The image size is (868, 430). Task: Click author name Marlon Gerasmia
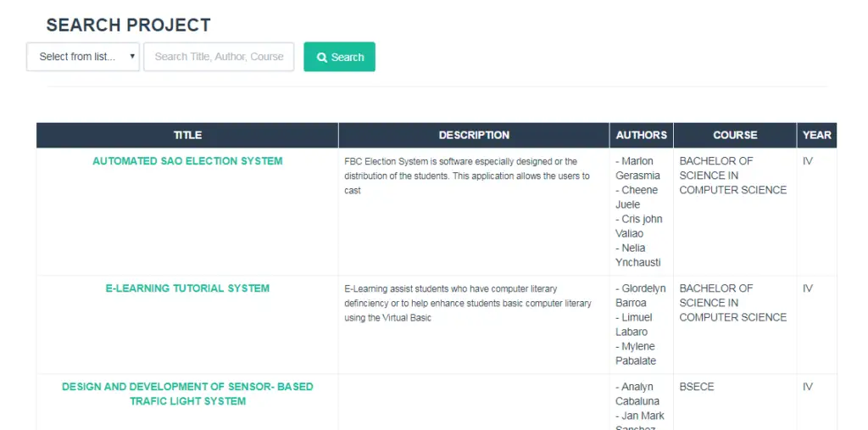click(637, 168)
